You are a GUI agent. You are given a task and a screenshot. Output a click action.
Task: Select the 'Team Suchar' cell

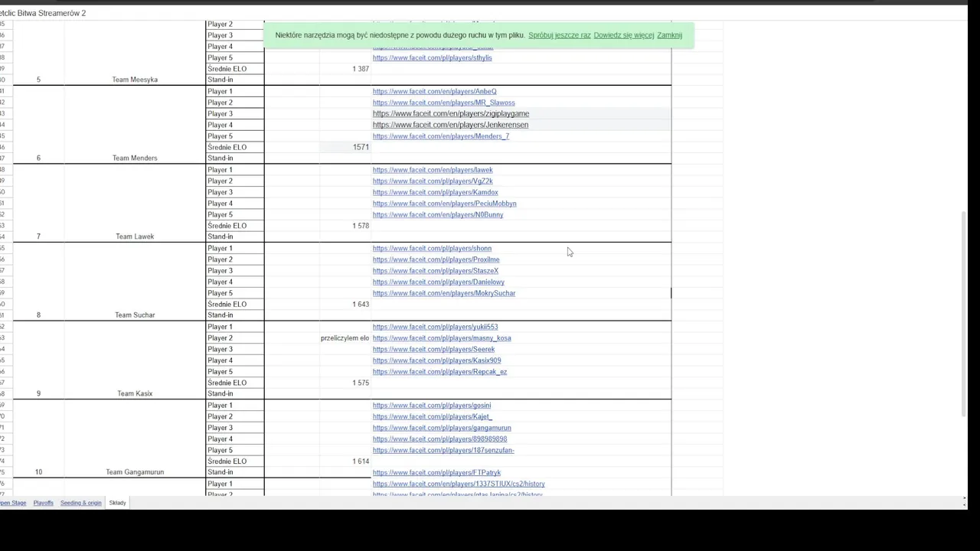(135, 315)
